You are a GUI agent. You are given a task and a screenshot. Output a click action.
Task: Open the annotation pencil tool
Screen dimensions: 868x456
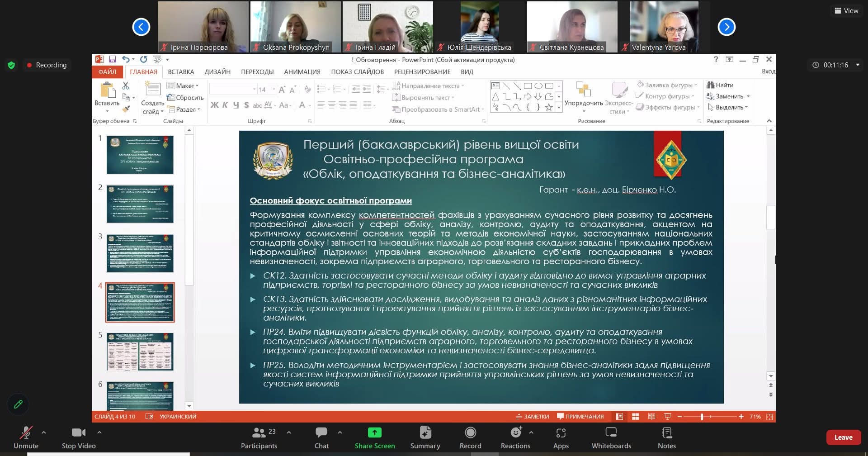pos(18,404)
